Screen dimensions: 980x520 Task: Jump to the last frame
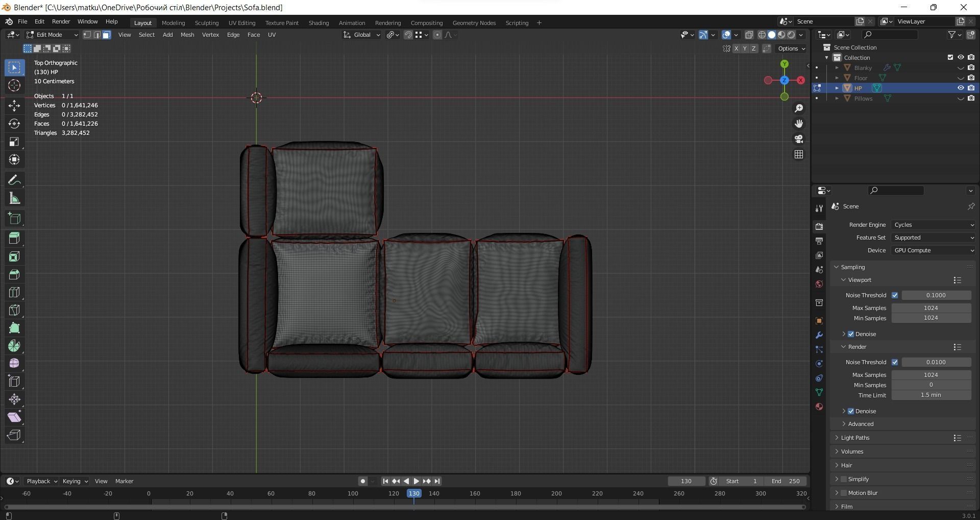[437, 481]
